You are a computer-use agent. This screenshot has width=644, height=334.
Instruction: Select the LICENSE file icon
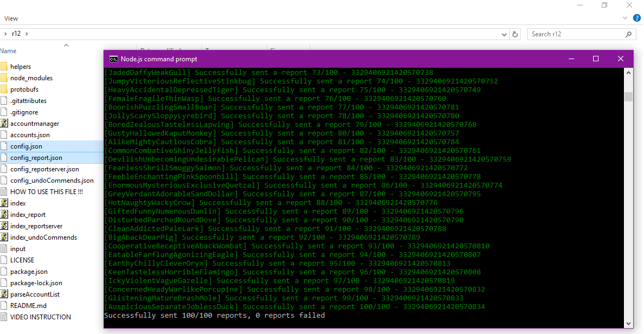(x=4, y=260)
